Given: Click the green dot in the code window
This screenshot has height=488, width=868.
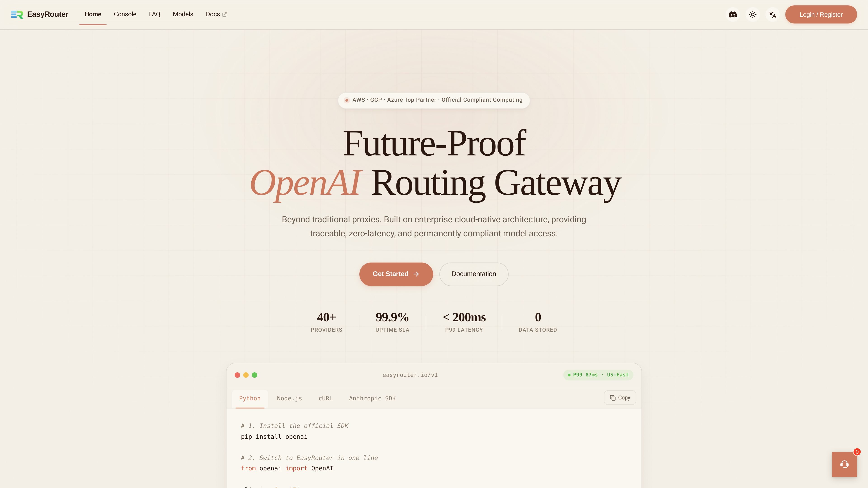Looking at the screenshot, I should coord(254,375).
